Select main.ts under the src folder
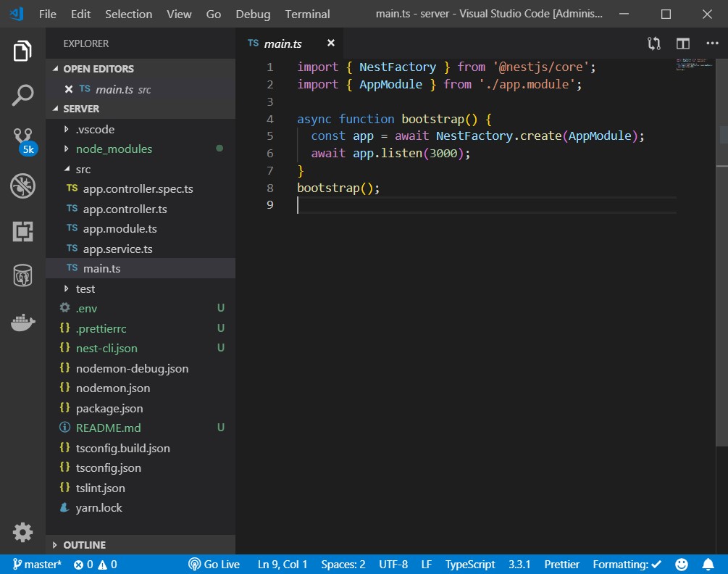The image size is (728, 574). pyautogui.click(x=141, y=268)
